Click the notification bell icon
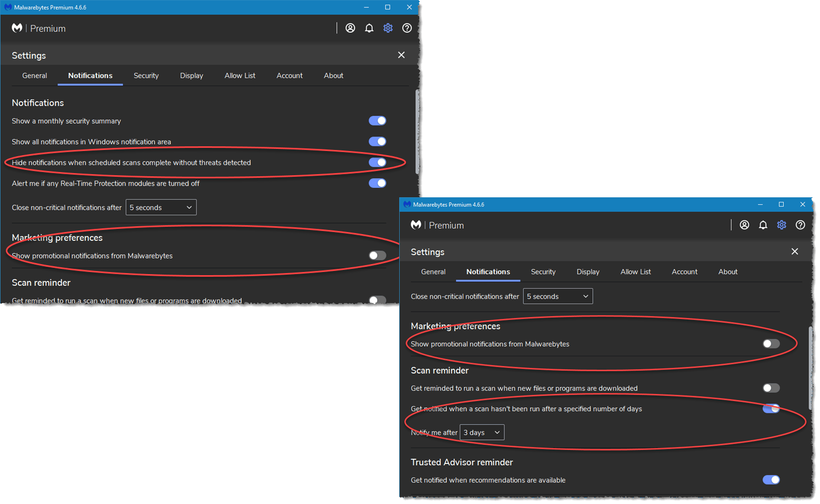Viewport: 820px width, 504px height. pyautogui.click(x=369, y=28)
